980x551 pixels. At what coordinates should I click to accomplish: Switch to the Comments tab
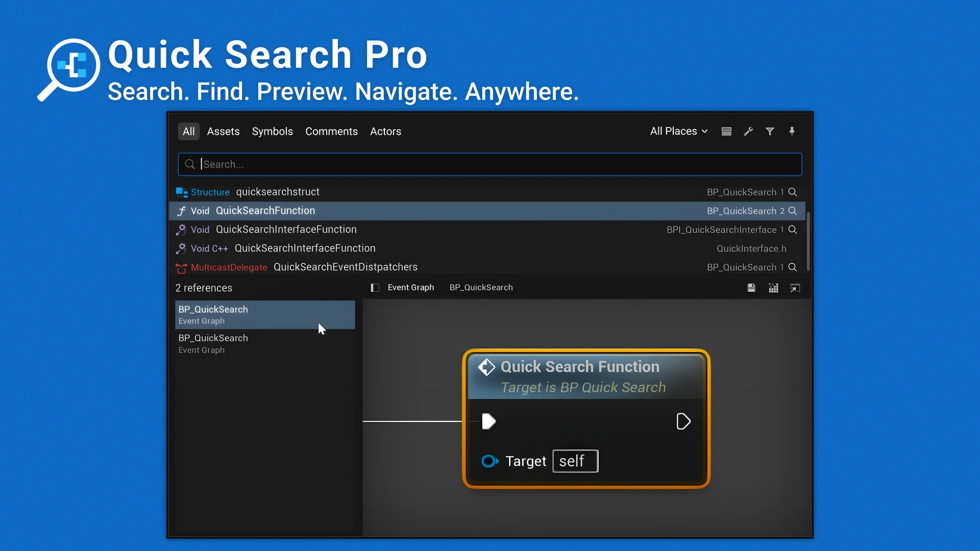(x=331, y=131)
